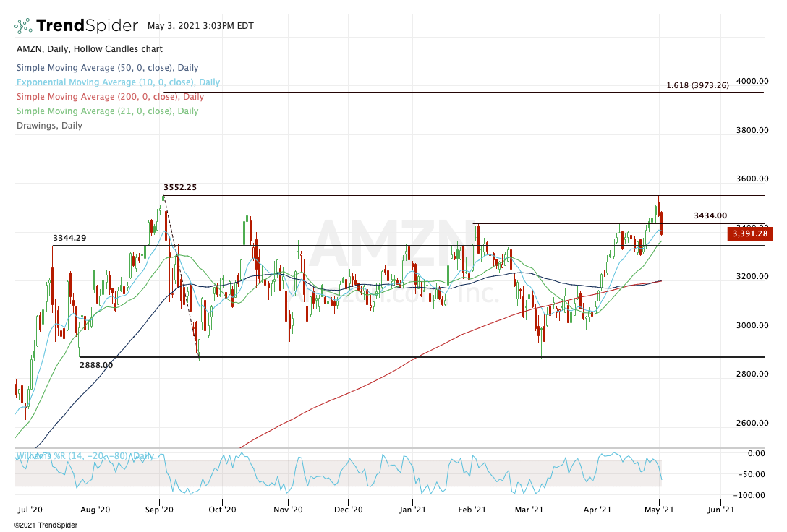Click the 2800.00 price axis label
The height and width of the screenshot is (532, 787).
(x=752, y=374)
